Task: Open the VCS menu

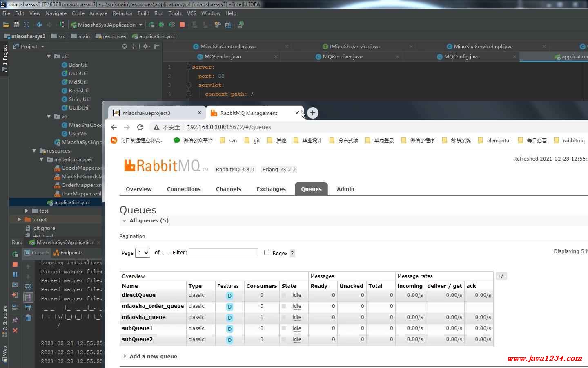Action: 192,13
